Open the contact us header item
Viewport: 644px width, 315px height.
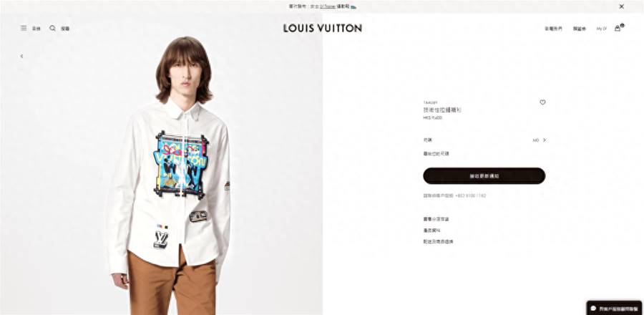coord(553,29)
